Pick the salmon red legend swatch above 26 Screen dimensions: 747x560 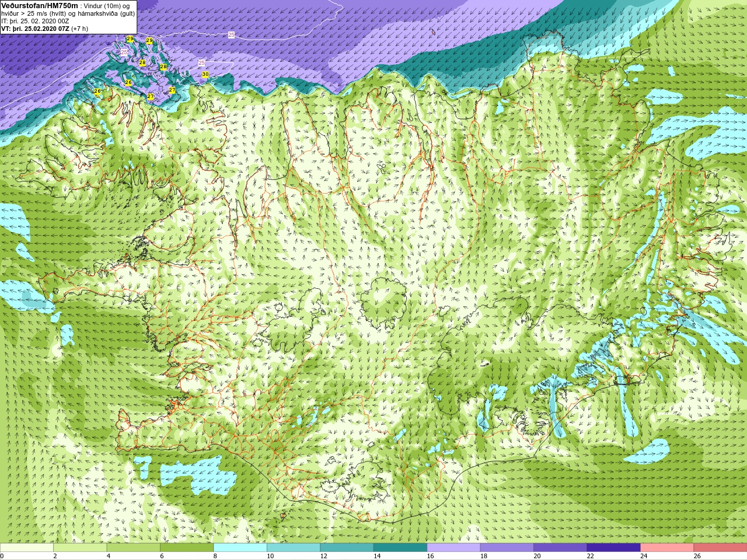[720, 548]
